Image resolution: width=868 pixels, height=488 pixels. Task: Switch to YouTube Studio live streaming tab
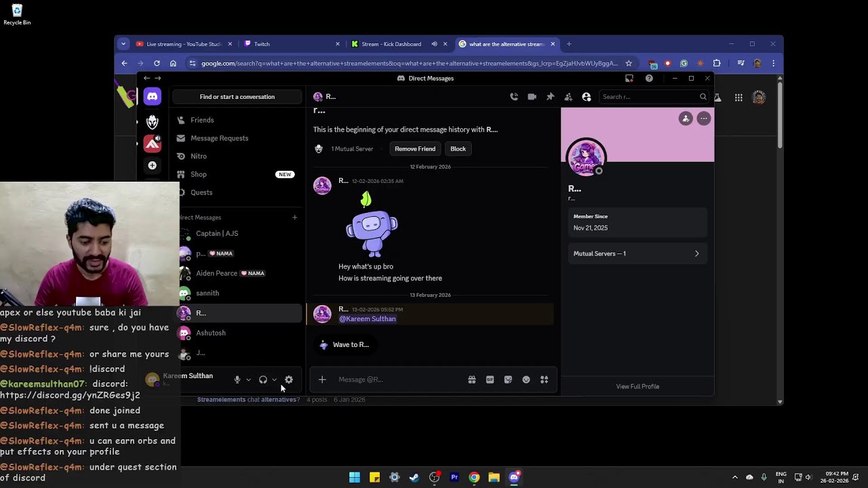click(183, 44)
